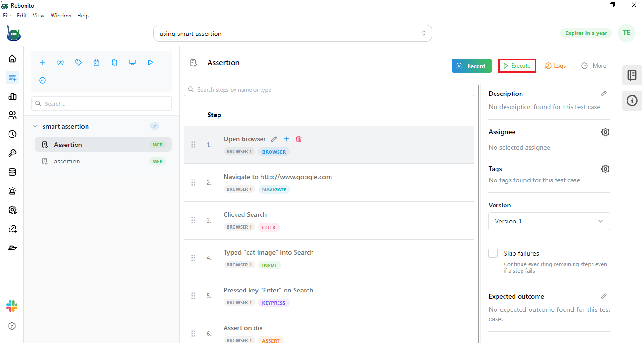Click the delete trash icon on Open browser step
This screenshot has height=343, width=644.
pyautogui.click(x=298, y=138)
